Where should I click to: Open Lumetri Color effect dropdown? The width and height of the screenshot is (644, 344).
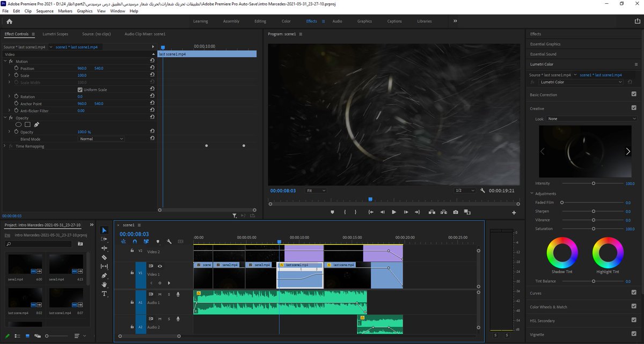581,82
